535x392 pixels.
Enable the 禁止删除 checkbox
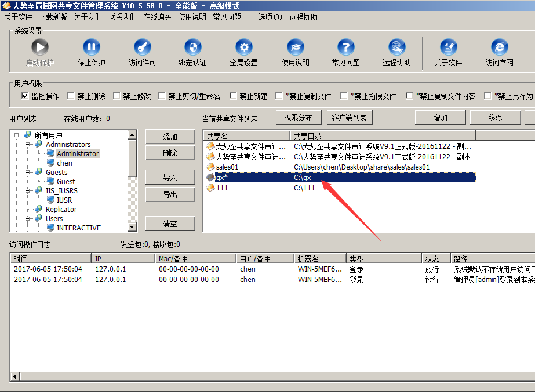(x=71, y=96)
